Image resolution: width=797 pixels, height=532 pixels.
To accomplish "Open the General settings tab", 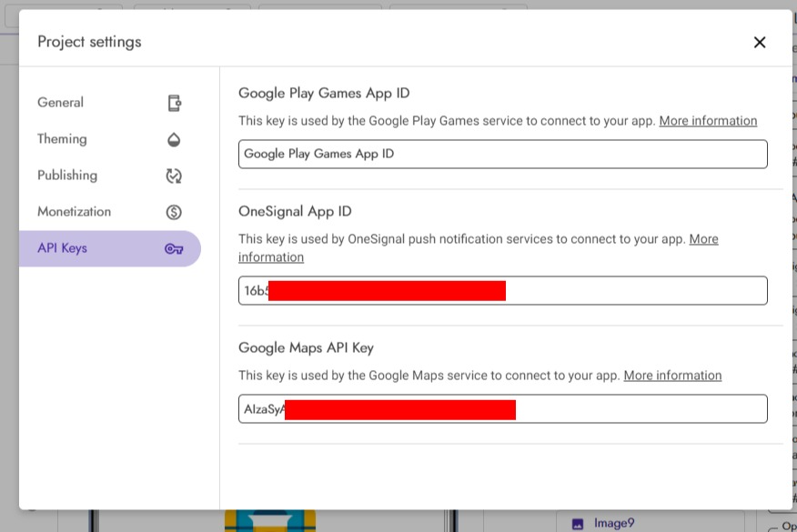I will coord(61,103).
